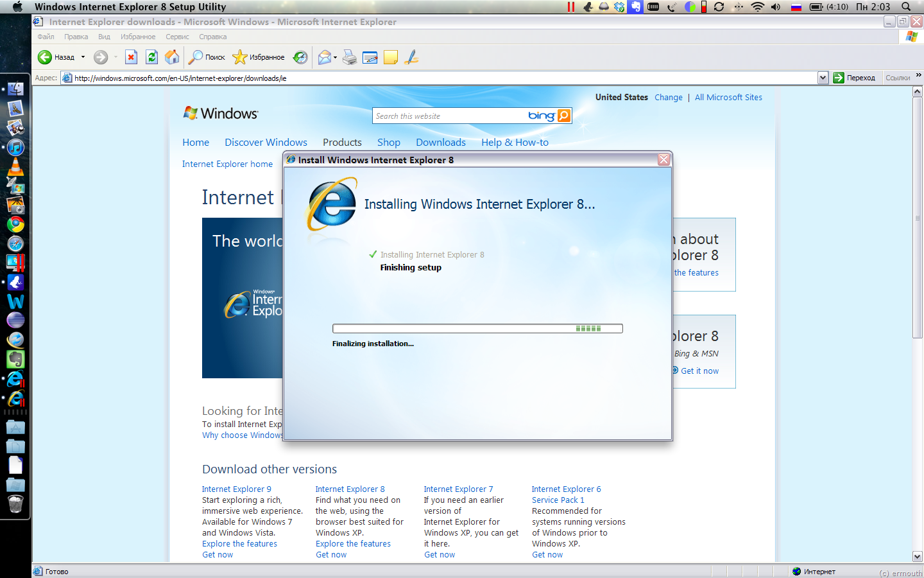The image size is (924, 578).
Task: Expand the Ссылки links chevron
Action: (x=919, y=75)
